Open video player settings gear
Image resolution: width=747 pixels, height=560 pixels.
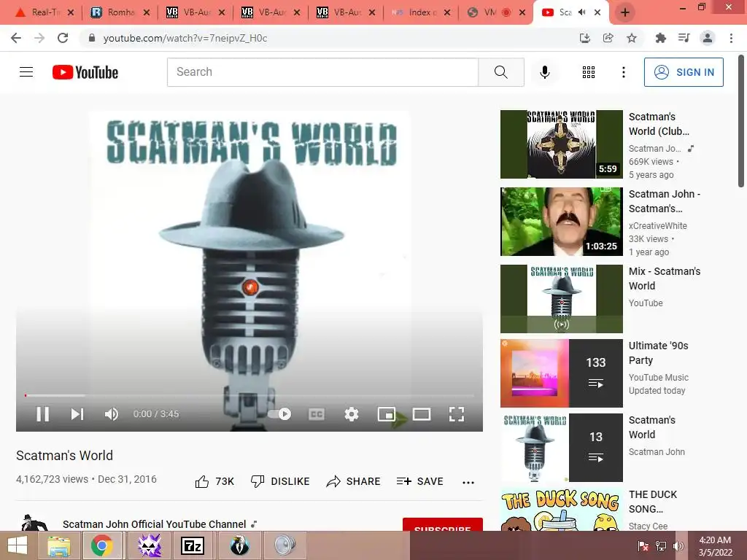tap(352, 414)
